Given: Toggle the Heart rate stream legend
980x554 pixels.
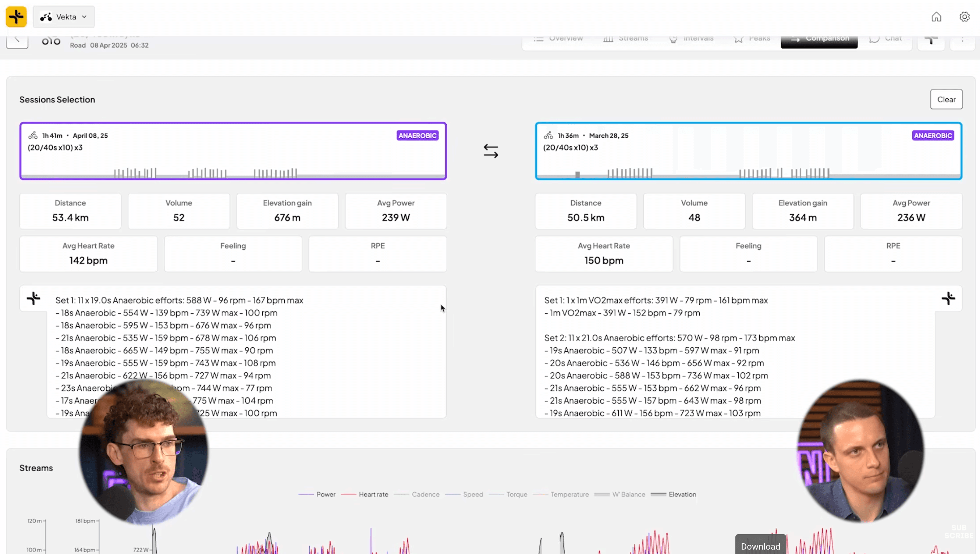Looking at the screenshot, I should click(365, 494).
